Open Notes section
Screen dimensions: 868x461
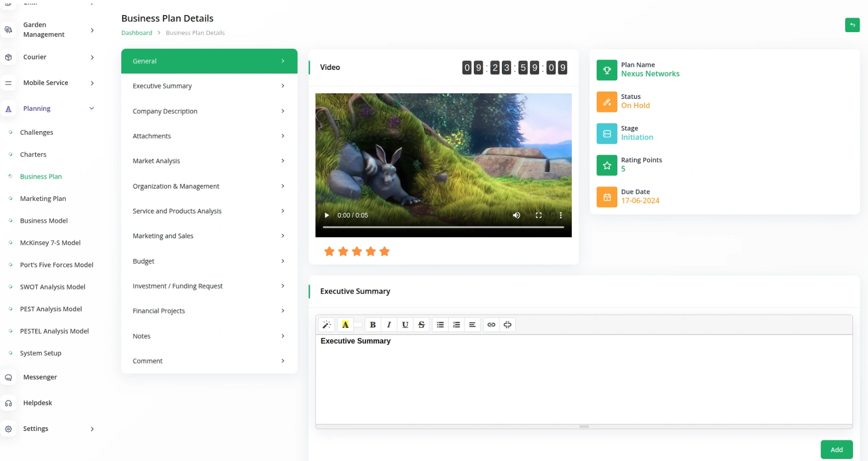[x=209, y=336]
